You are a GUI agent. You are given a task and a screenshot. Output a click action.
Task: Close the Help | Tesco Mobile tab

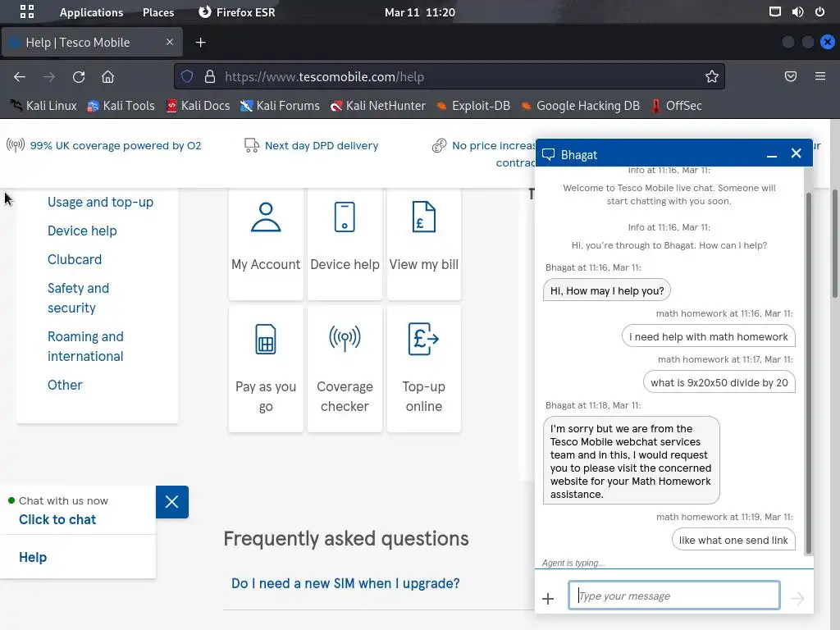point(169,42)
